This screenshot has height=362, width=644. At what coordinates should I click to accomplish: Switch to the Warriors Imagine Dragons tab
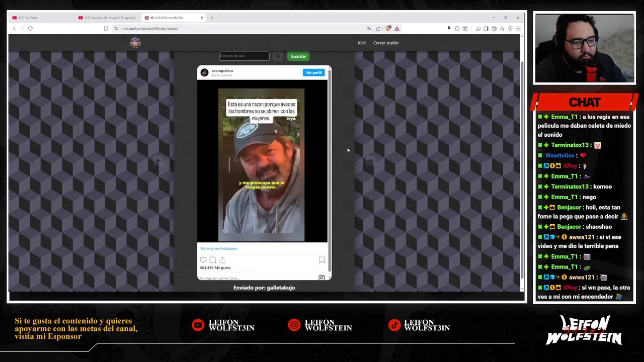click(x=107, y=18)
